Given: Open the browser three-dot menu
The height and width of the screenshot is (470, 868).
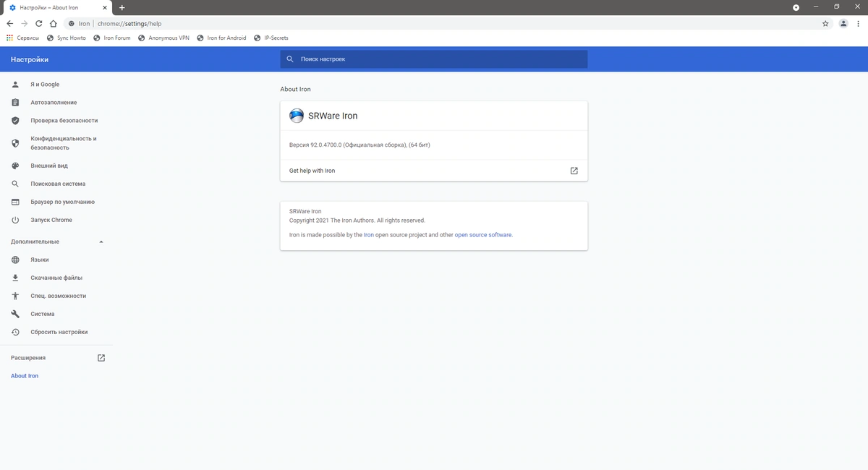Looking at the screenshot, I should [x=859, y=23].
